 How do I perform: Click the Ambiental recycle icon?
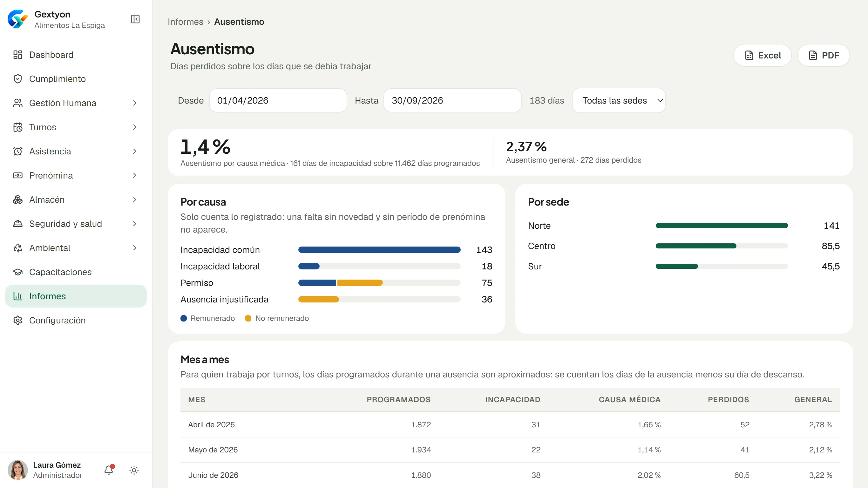tap(17, 248)
